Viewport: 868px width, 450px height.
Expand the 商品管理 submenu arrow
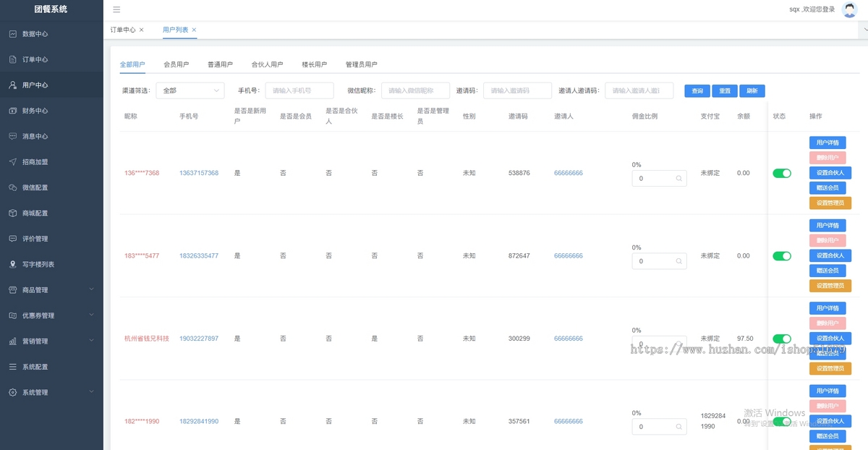tap(91, 289)
